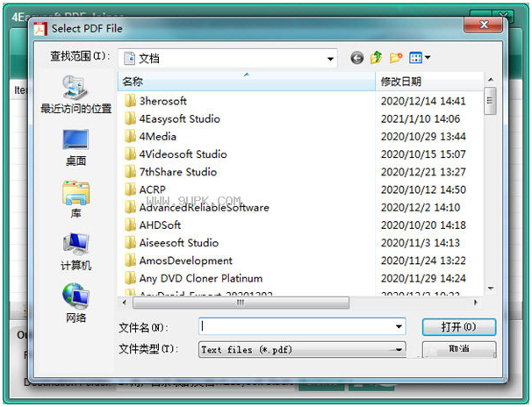Select the Desktop (桌面) shortcut
Image resolution: width=532 pixels, height=407 pixels.
pos(76,147)
